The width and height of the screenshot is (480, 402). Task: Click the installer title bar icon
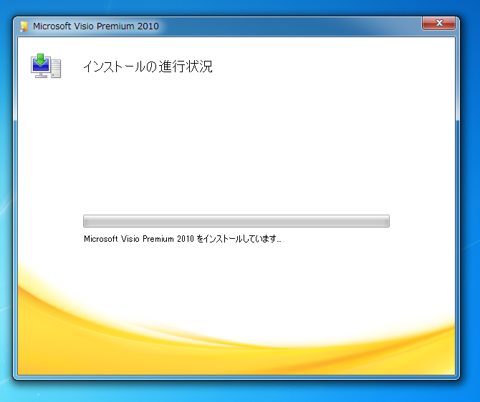pyautogui.click(x=24, y=26)
